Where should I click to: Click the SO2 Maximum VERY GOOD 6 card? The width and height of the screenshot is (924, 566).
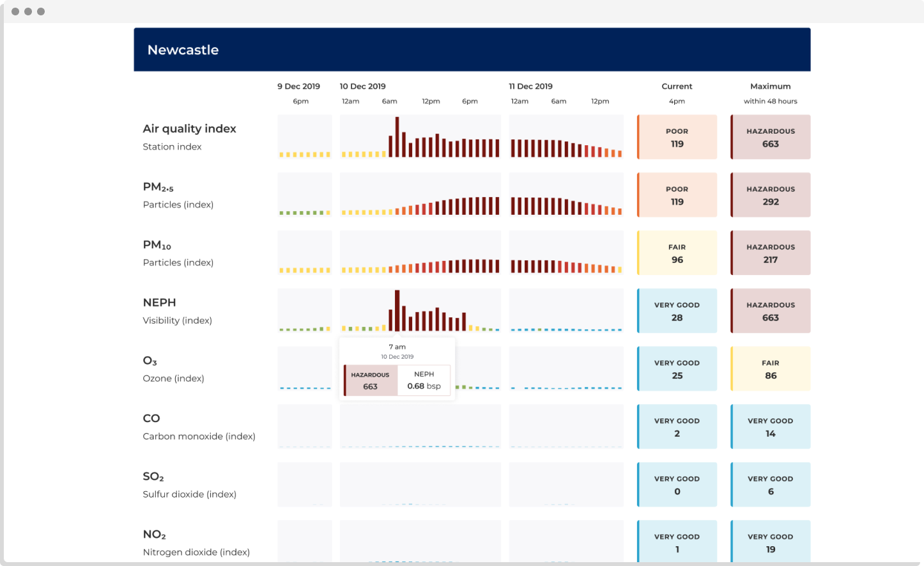pyautogui.click(x=770, y=485)
